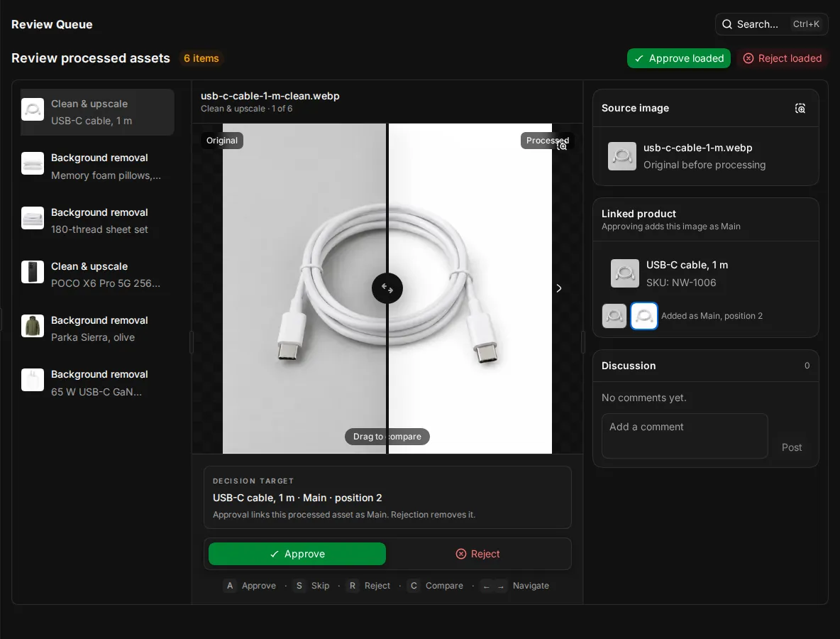Screen dimensions: 840x639
Task: Click Drag to compare hint pill
Action: click(387, 437)
